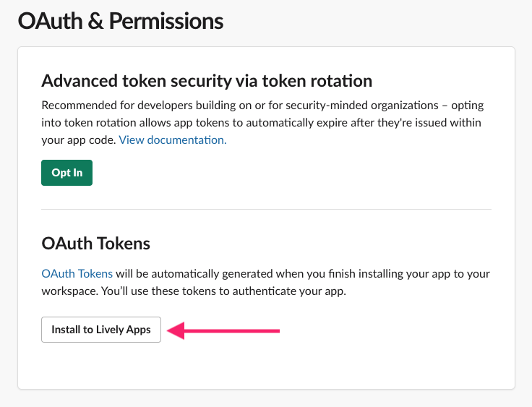The image size is (532, 407).
Task: Click the OAuth & Permissions page title
Action: 120,22
